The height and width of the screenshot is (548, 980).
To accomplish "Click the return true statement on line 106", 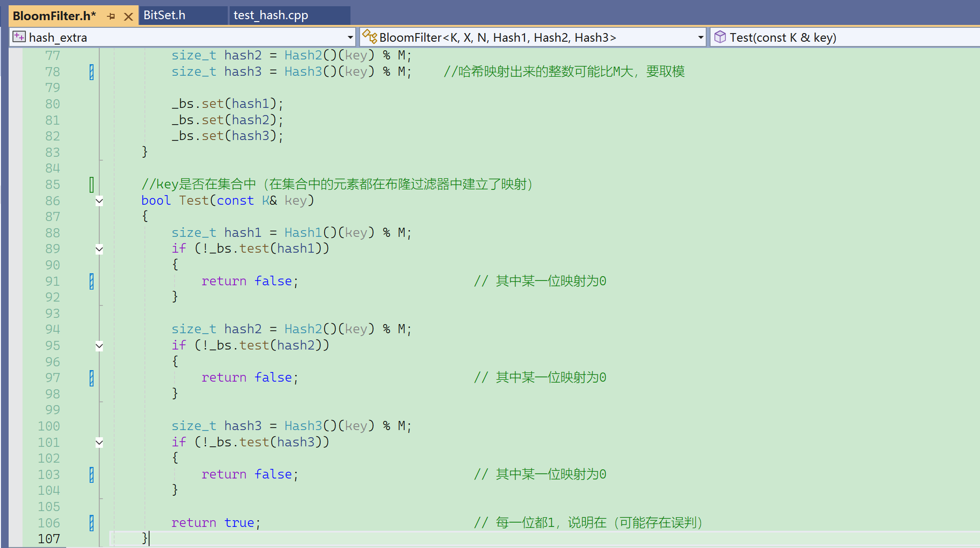I will tap(215, 523).
